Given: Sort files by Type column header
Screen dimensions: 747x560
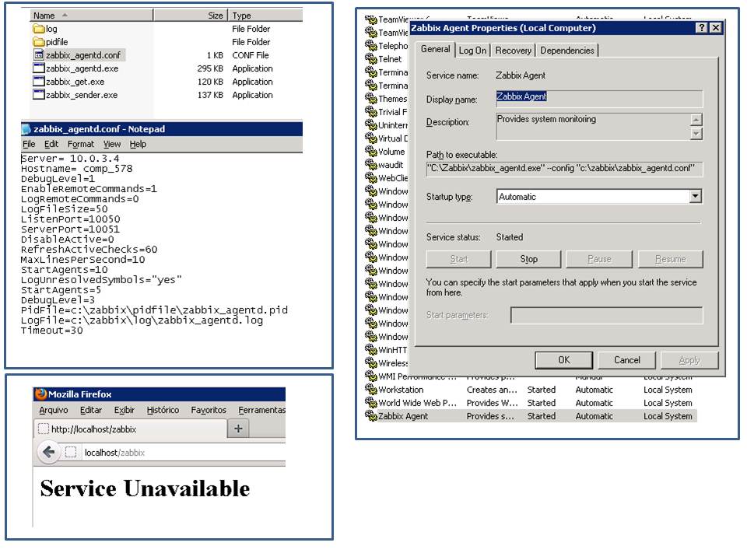Looking at the screenshot, I should coord(265,16).
